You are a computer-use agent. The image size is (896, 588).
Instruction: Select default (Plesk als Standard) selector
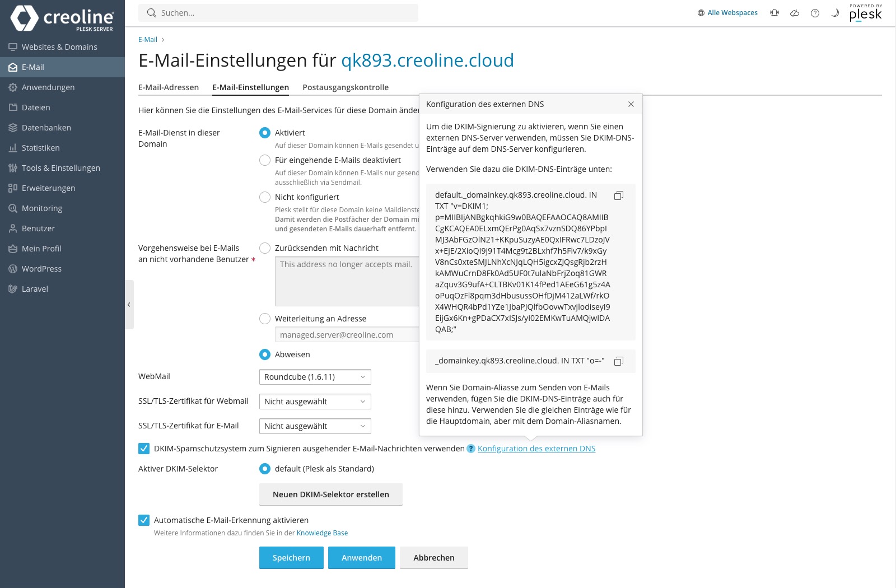(265, 469)
